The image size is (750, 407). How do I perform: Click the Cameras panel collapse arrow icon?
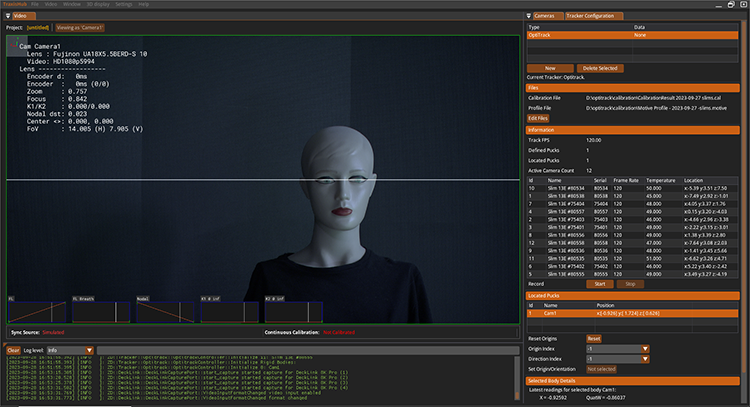click(x=527, y=16)
